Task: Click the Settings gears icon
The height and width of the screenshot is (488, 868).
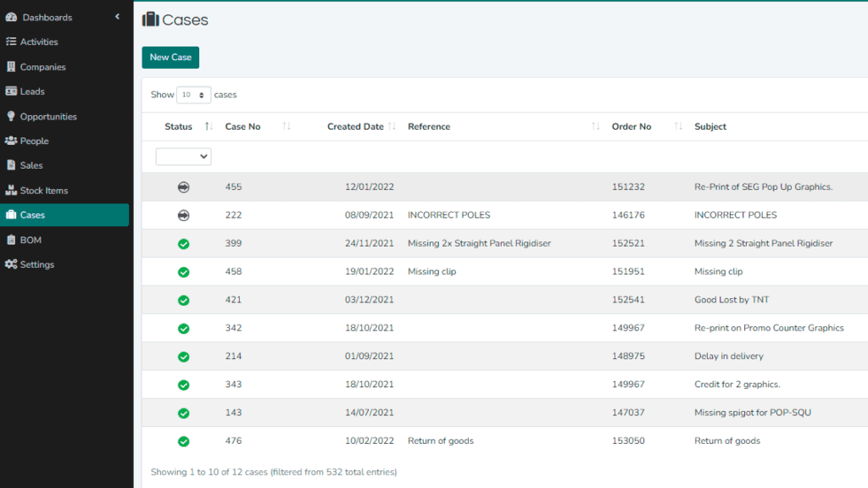Action: pos(11,264)
